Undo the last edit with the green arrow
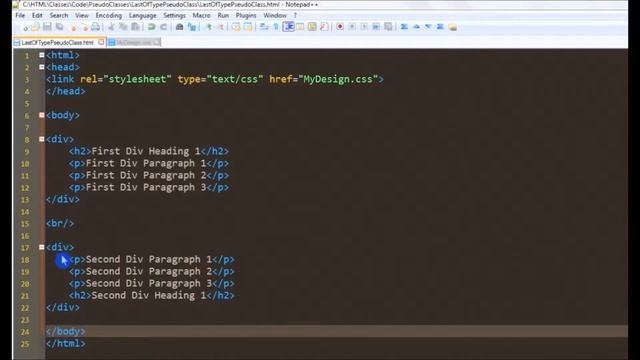This screenshot has height=360, width=640. tap(151, 27)
